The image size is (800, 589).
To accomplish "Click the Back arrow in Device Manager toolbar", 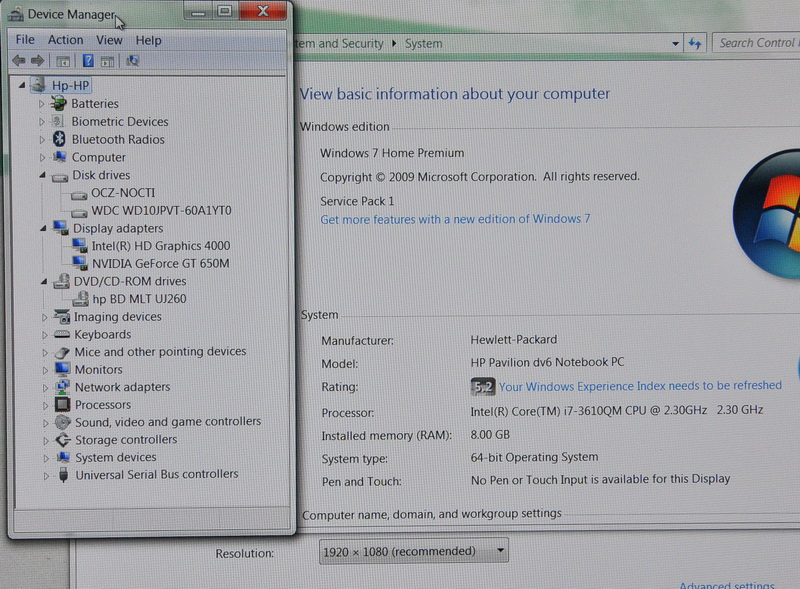I will click(19, 61).
